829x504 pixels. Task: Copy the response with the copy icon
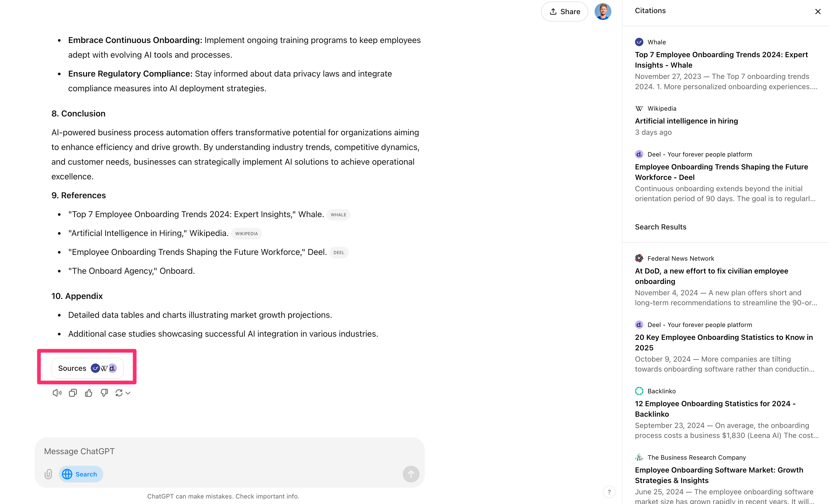click(73, 393)
